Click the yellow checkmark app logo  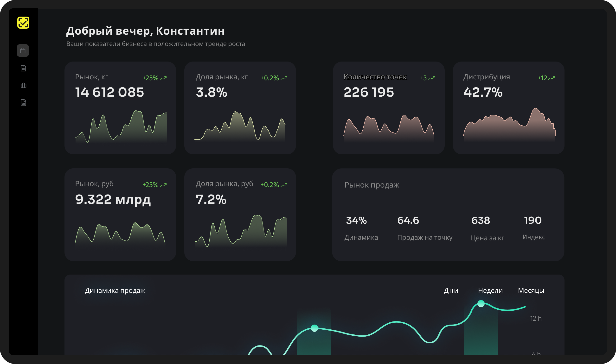coord(23,23)
